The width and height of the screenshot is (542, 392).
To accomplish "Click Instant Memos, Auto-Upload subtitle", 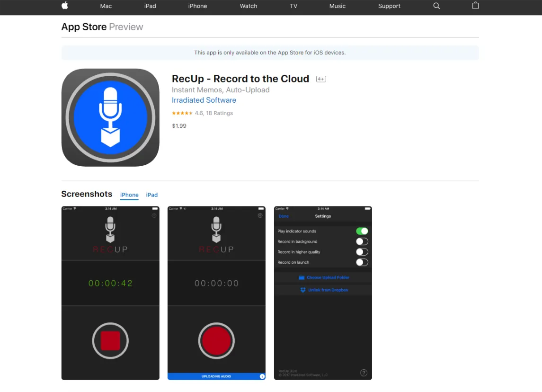I will [221, 90].
